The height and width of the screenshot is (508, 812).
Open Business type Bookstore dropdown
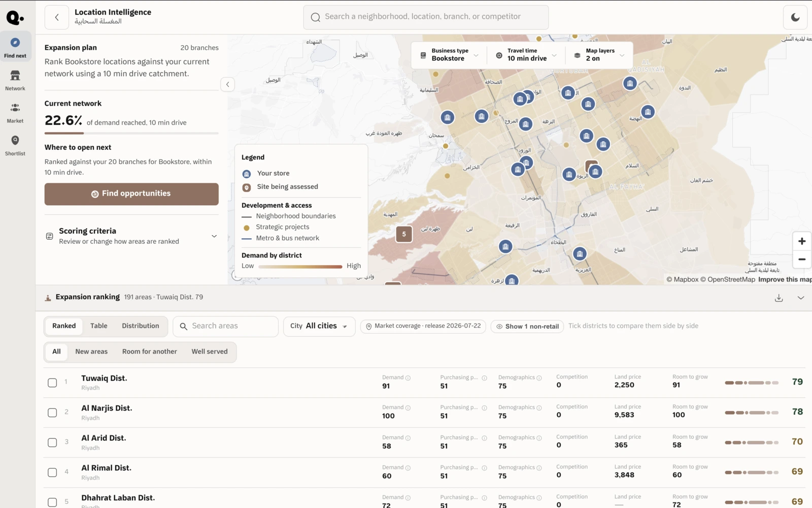point(449,55)
